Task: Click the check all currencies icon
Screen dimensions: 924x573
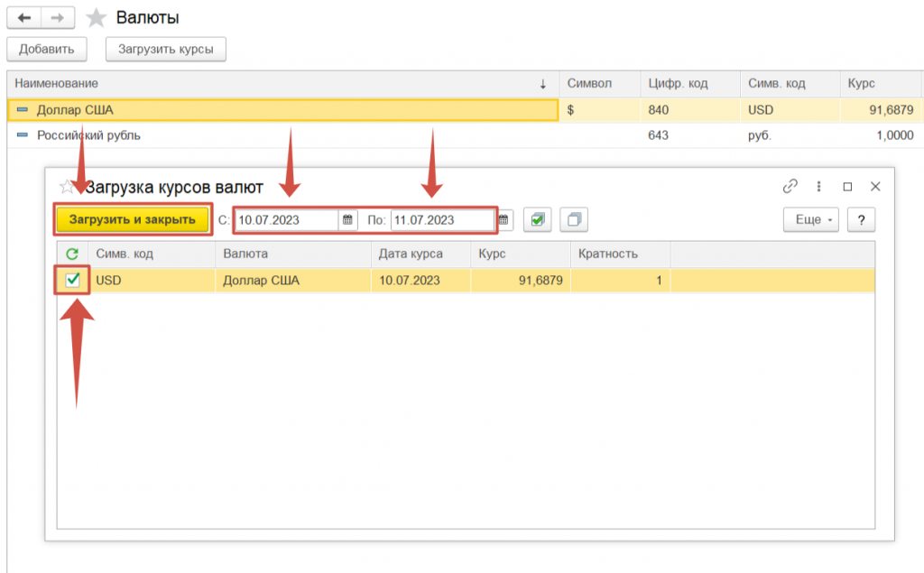Action: pos(538,219)
